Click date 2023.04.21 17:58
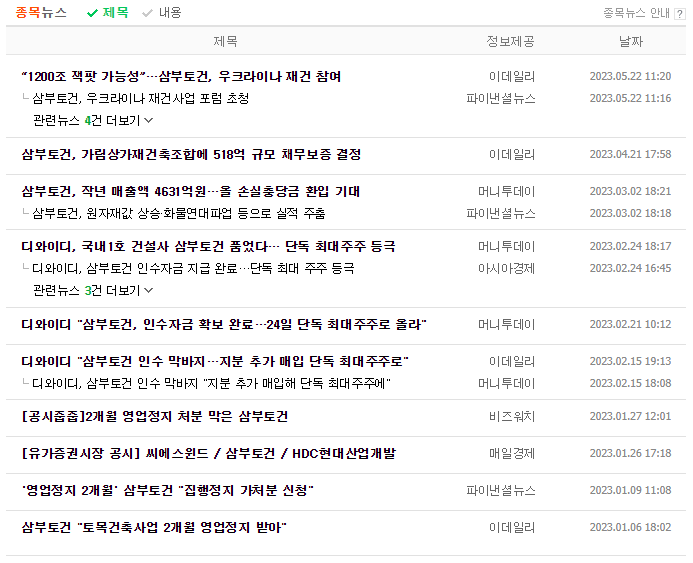 point(631,154)
